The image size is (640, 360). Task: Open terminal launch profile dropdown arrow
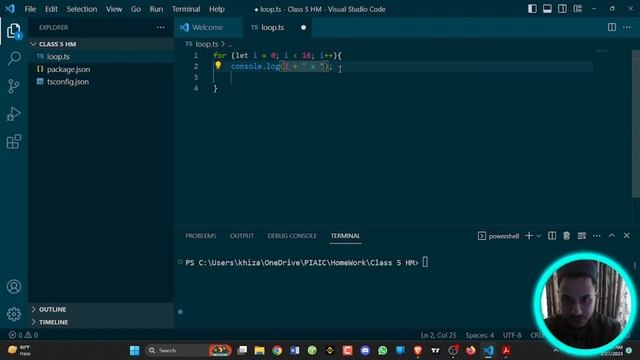click(539, 236)
